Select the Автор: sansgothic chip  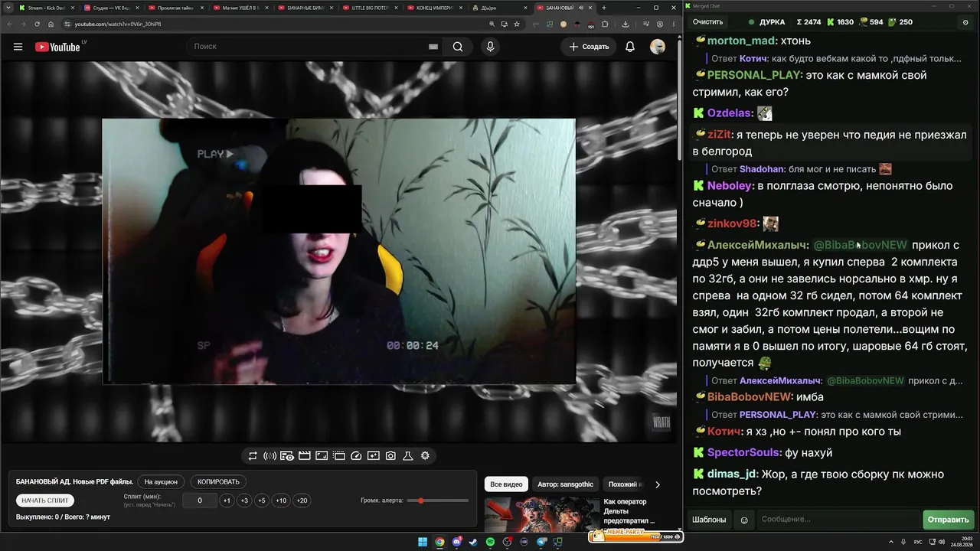[566, 484]
